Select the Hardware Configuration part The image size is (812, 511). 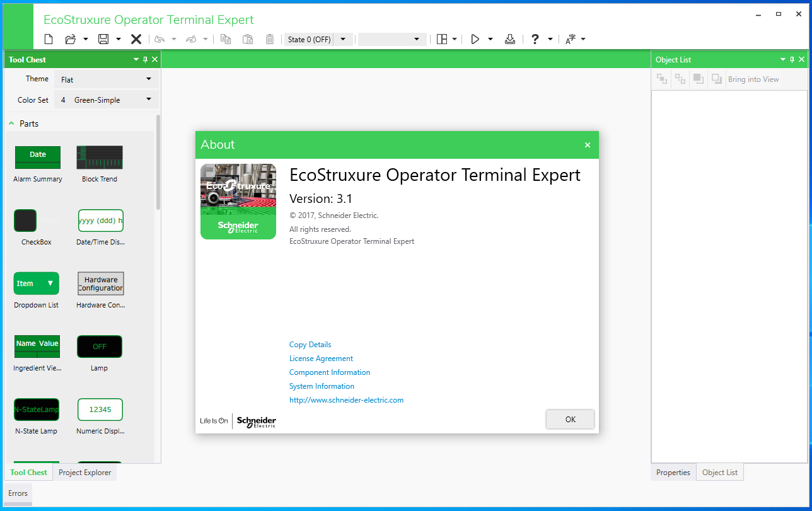[100, 290]
